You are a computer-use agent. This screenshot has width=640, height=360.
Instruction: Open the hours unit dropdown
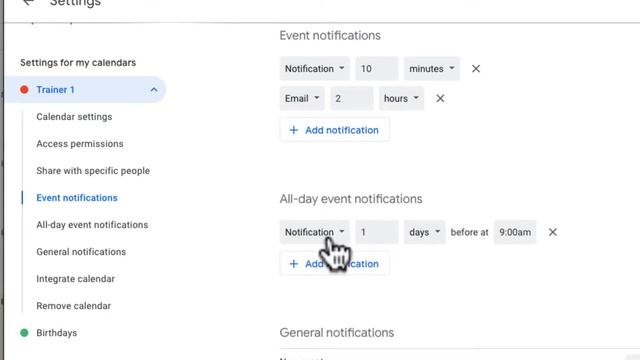tap(401, 98)
